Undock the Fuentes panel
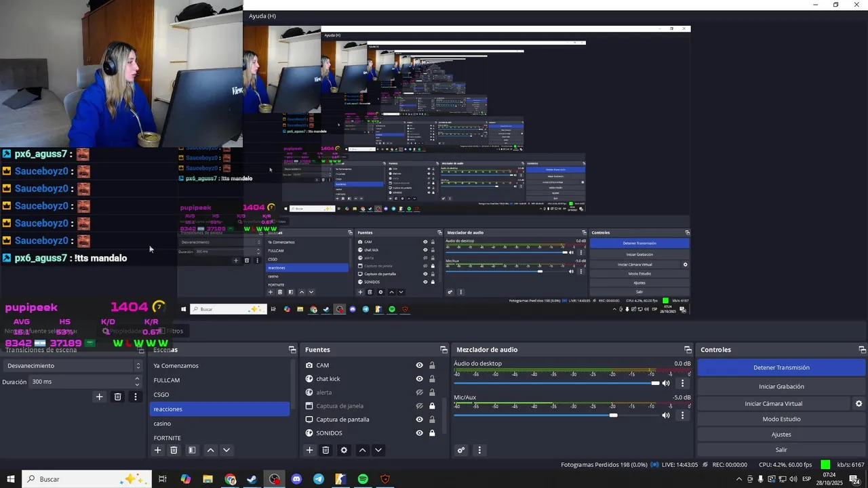This screenshot has height=488, width=868. 444,350
